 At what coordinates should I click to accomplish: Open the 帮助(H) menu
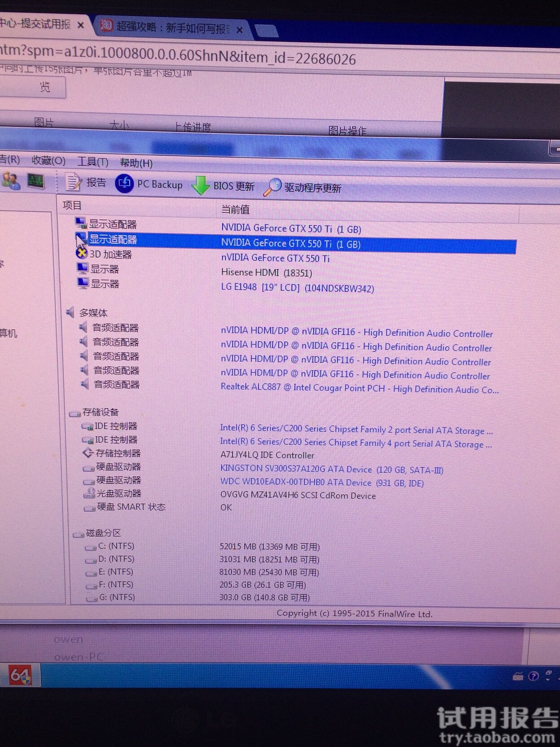(x=136, y=163)
